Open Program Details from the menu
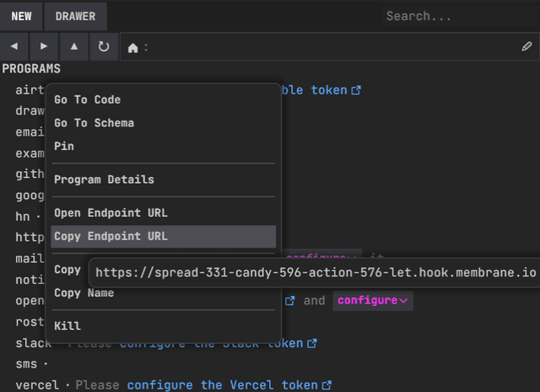The height and width of the screenshot is (392, 540). coord(104,180)
